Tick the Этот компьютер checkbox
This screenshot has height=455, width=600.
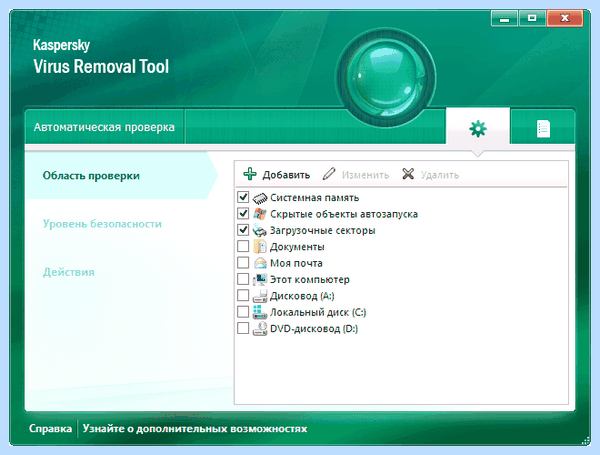point(243,279)
